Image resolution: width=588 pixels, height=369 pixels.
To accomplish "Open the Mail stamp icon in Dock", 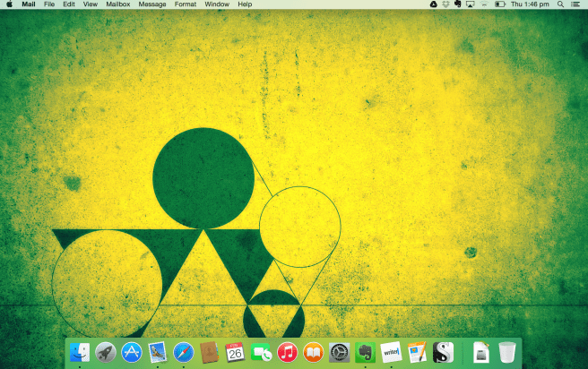I will click(x=158, y=353).
